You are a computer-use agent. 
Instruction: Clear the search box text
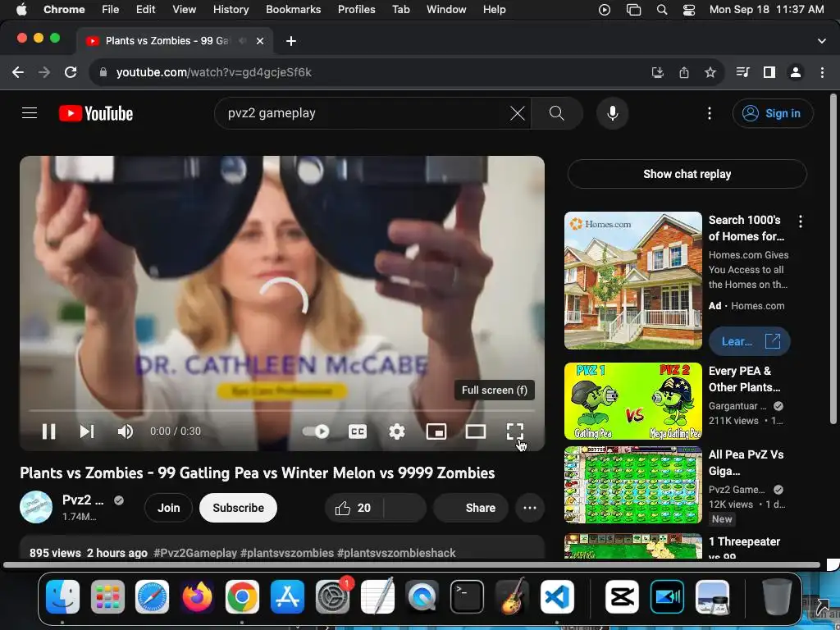[517, 113]
